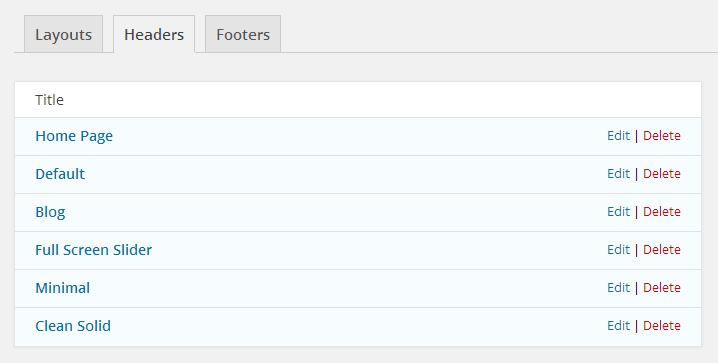
Task: Select the Headers tab
Action: click(x=154, y=34)
